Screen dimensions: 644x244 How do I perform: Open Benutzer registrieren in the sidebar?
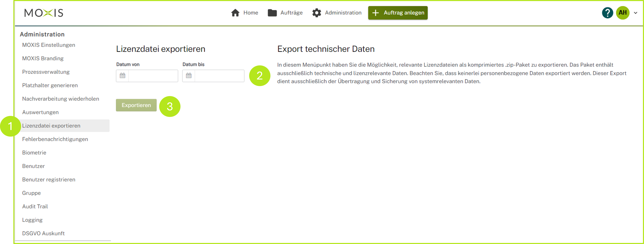[49, 179]
